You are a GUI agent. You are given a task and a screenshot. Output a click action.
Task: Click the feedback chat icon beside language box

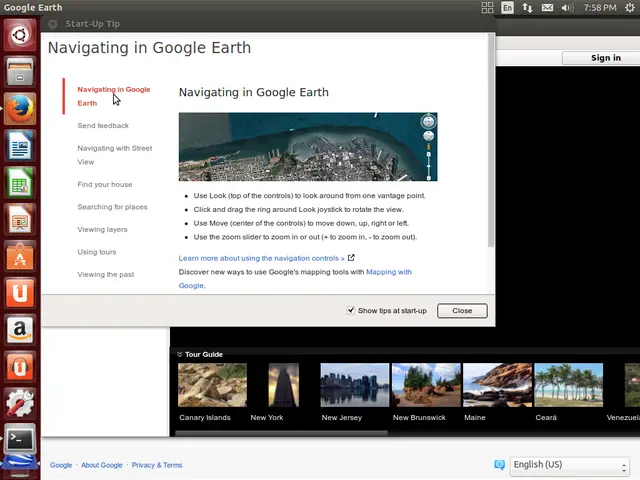tap(499, 464)
